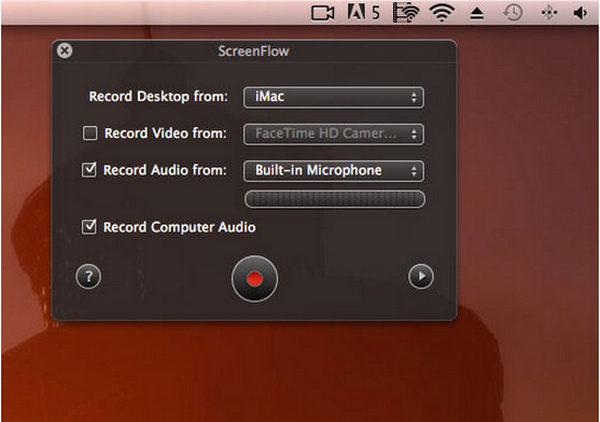Click the audio input level meter
Image resolution: width=600 pixels, height=422 pixels.
(x=334, y=199)
